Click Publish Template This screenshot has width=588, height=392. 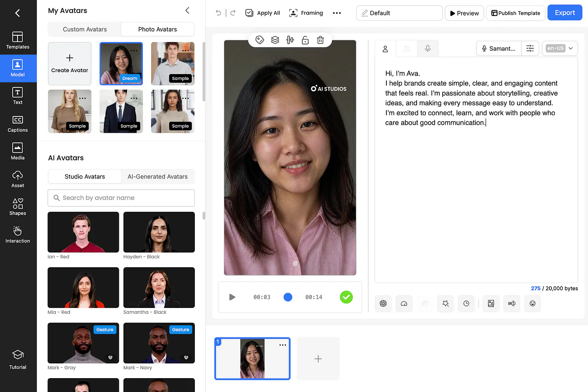pos(516,13)
